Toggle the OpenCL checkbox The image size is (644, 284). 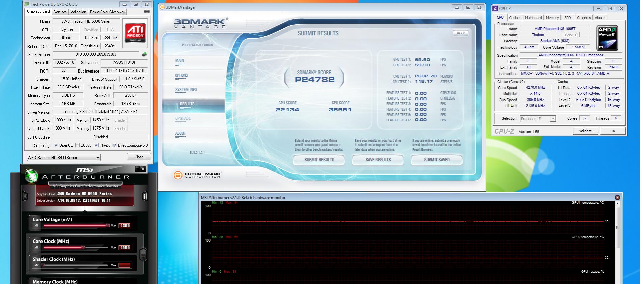click(x=56, y=145)
